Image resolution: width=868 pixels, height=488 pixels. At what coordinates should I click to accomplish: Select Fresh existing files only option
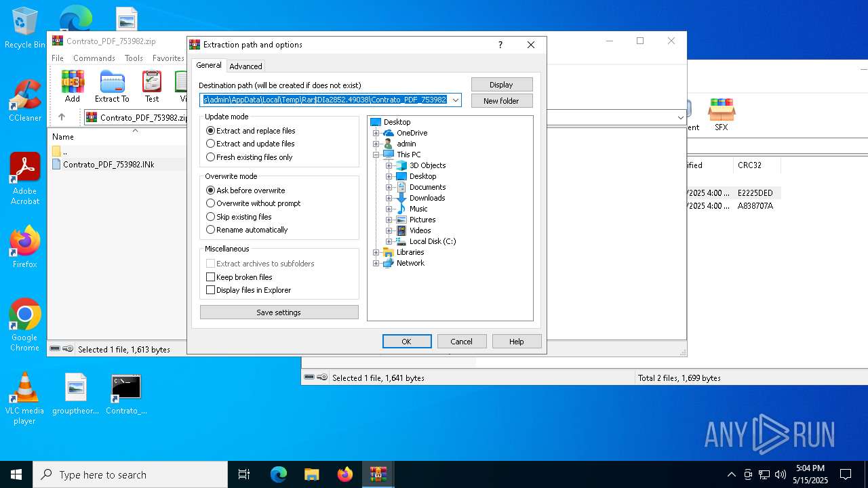tap(250, 157)
